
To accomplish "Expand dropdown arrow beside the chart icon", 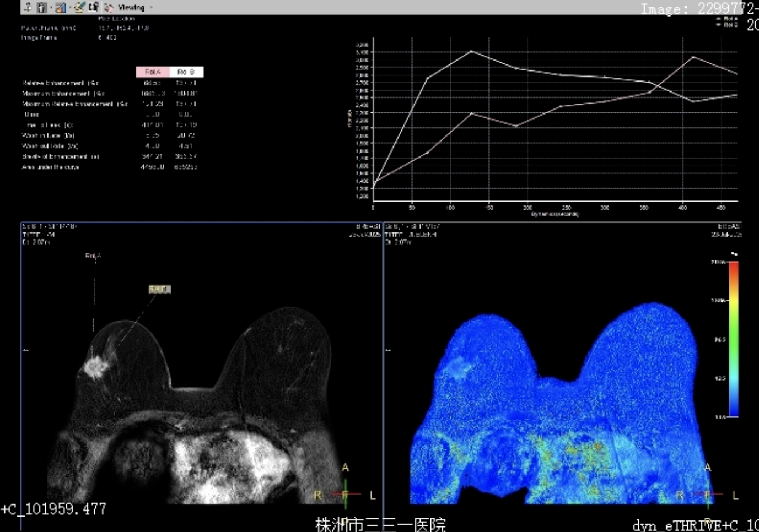I will 69,8.
